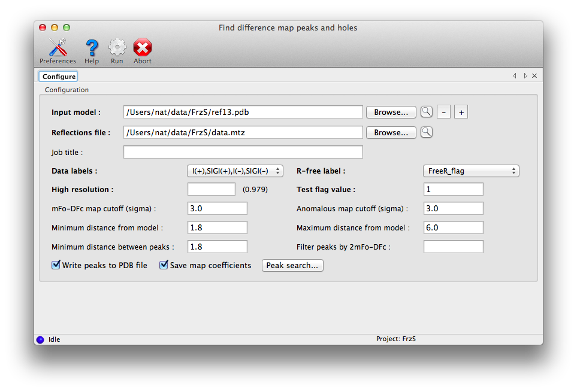
Task: Open the Peak search options
Action: 292,265
